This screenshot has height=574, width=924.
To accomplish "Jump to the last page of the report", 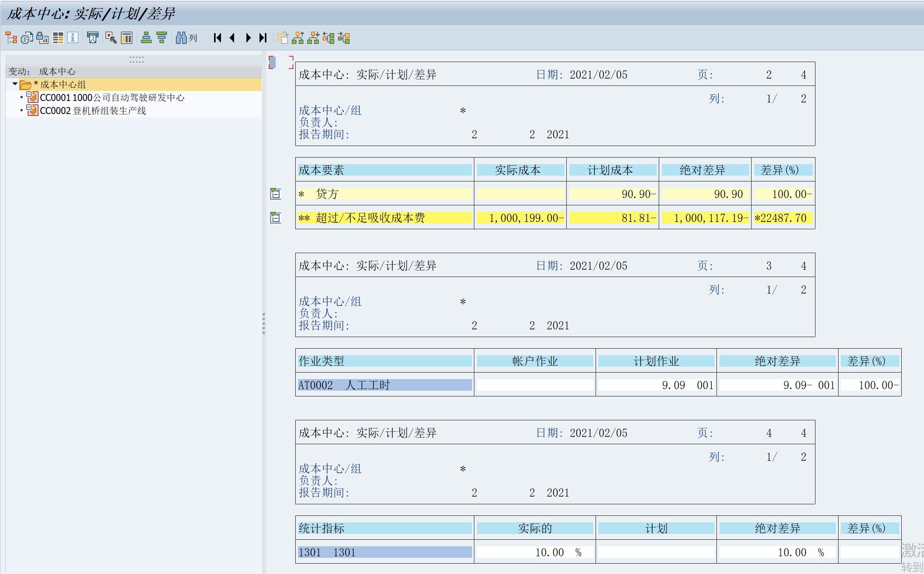I will coord(263,38).
